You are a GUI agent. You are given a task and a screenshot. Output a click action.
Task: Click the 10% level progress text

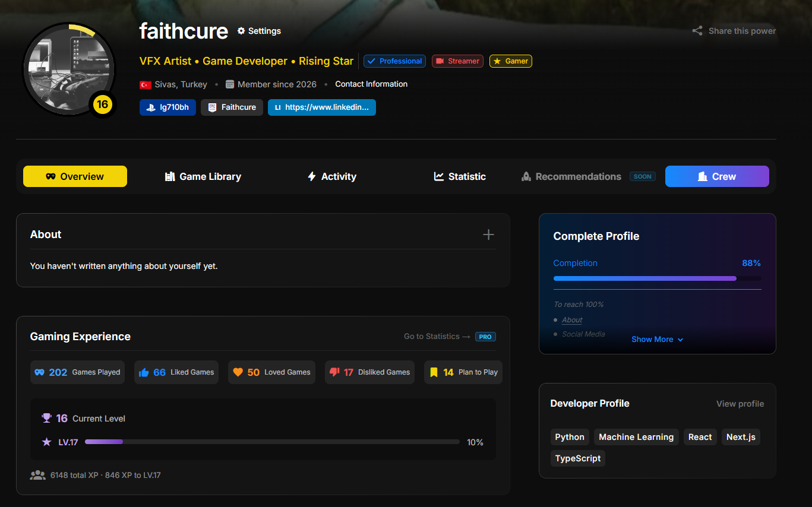pos(475,442)
